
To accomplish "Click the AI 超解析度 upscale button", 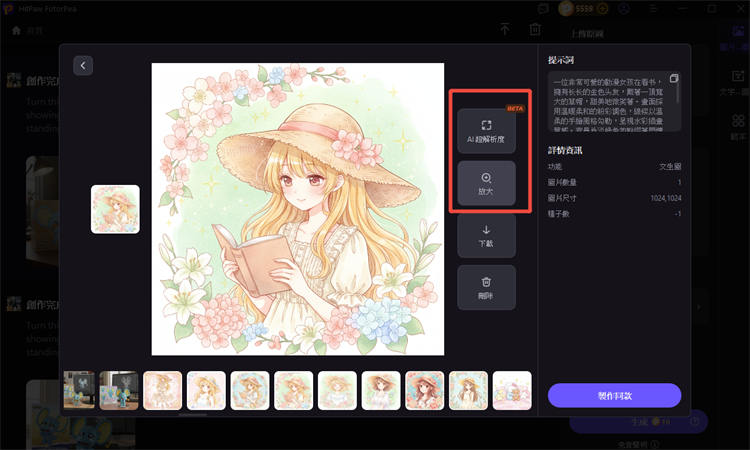I will click(486, 131).
